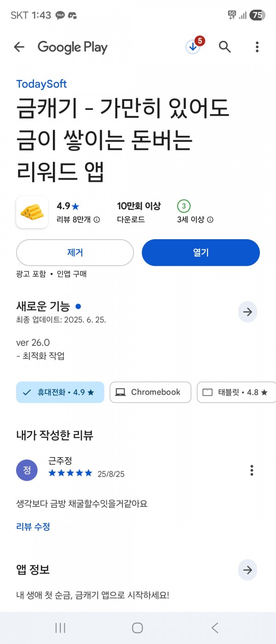Tap the gold bars app icon

point(32,212)
